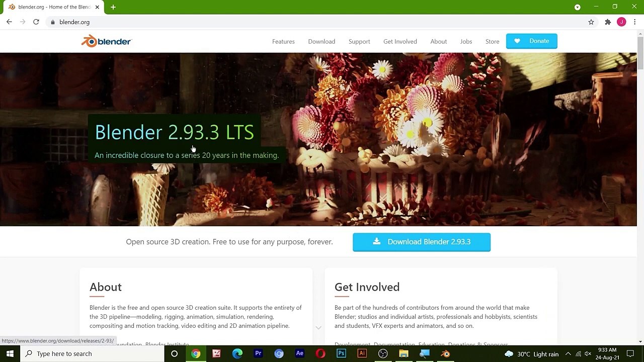Open the Chrome three-dot menu
This screenshot has width=644, height=362.
635,22
